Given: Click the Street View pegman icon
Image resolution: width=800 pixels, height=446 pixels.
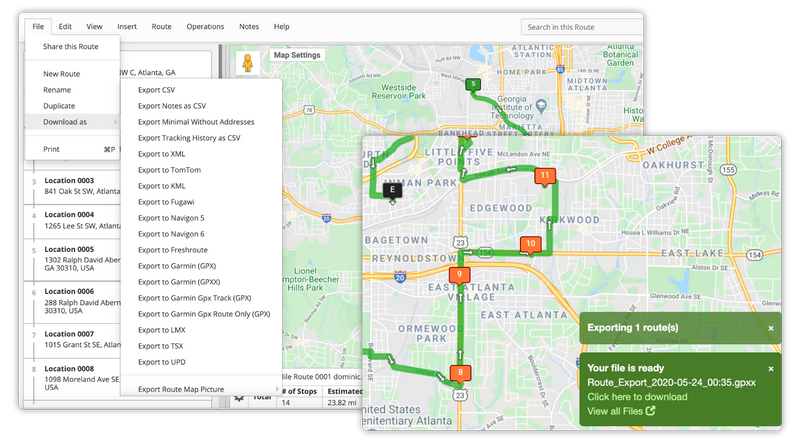Looking at the screenshot, I should 247,63.
